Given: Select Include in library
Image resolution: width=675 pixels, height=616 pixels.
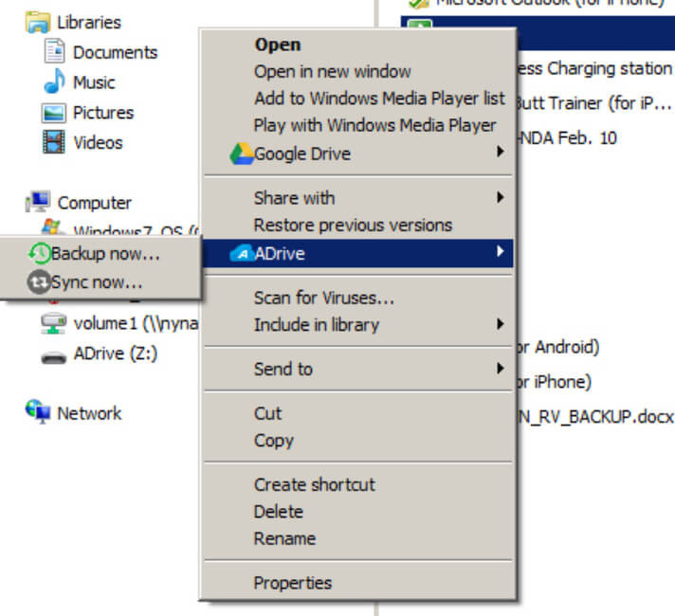Looking at the screenshot, I should click(x=357, y=324).
